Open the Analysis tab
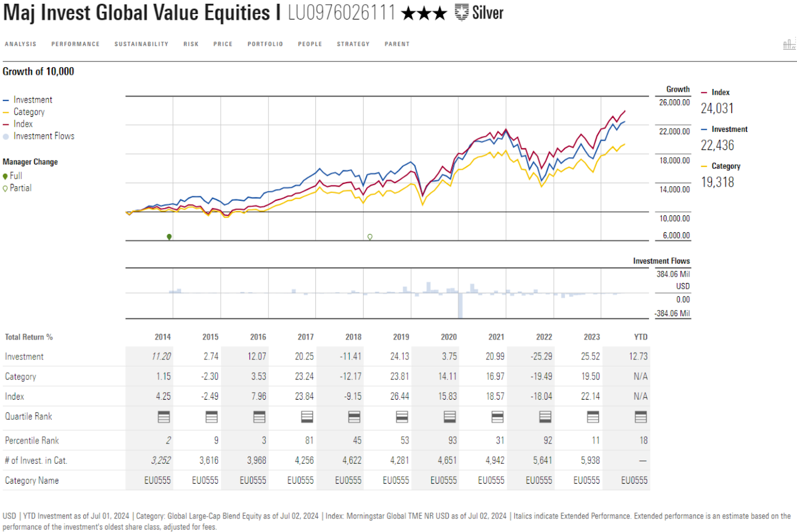 [20, 44]
